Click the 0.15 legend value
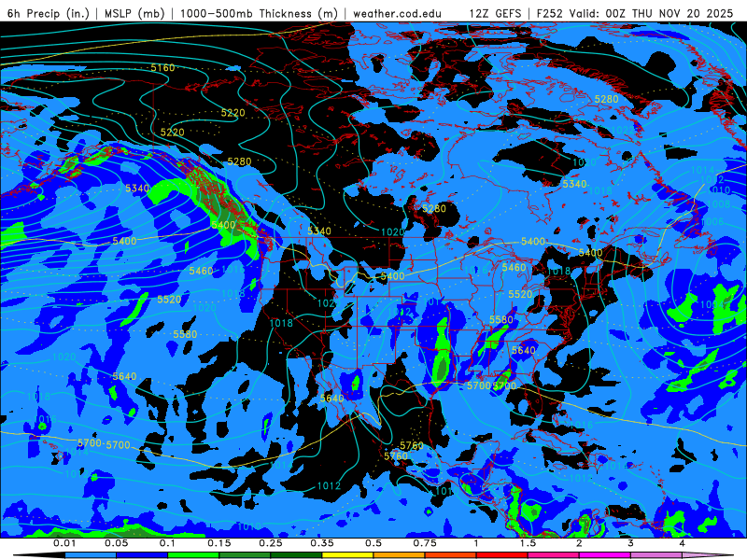 pos(219,543)
